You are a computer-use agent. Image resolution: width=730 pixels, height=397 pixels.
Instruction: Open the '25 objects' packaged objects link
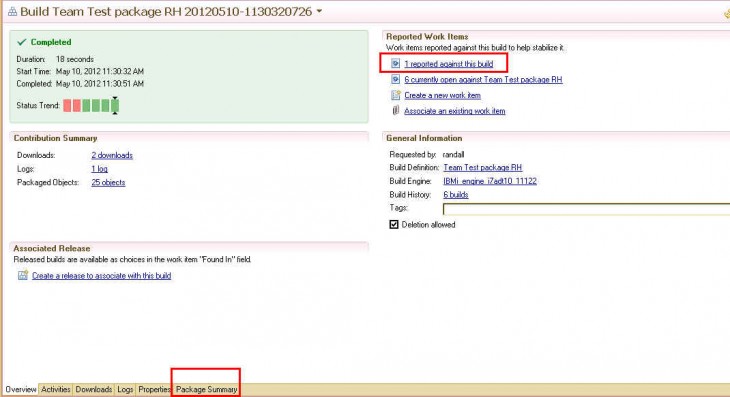108,182
